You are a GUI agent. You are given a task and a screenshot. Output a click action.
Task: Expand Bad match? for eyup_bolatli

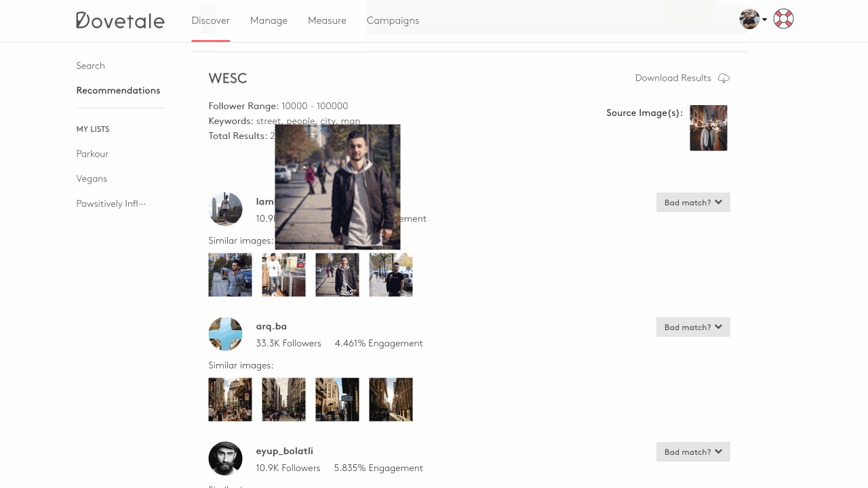pos(693,451)
